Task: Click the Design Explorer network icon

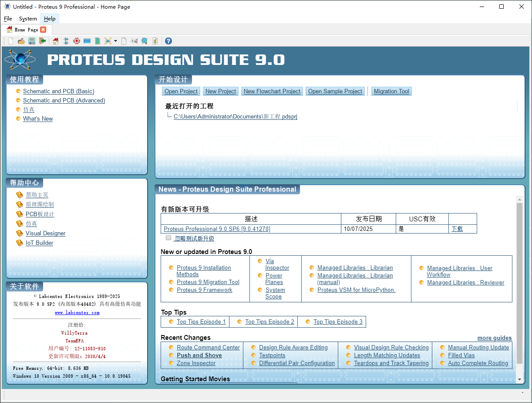Action: pyautogui.click(x=108, y=41)
